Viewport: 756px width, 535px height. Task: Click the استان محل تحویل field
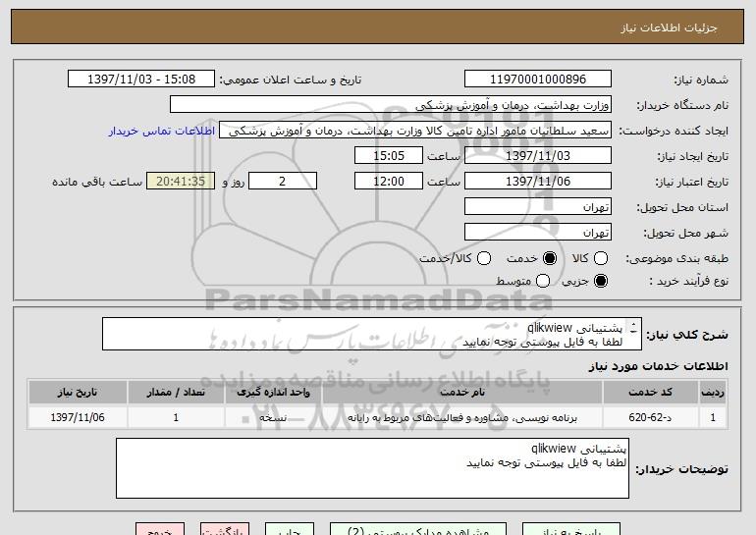tap(538, 207)
